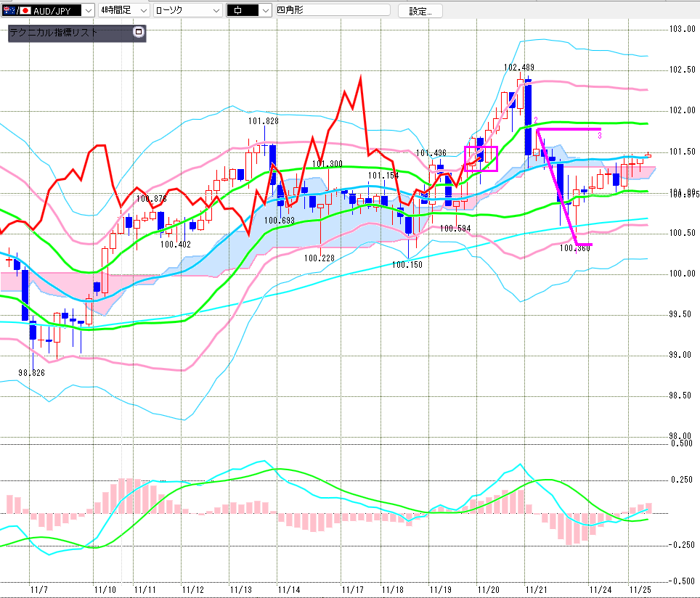Click the 11/21 date marker on time axis
Screen dimensions: 700x598
tap(536, 590)
